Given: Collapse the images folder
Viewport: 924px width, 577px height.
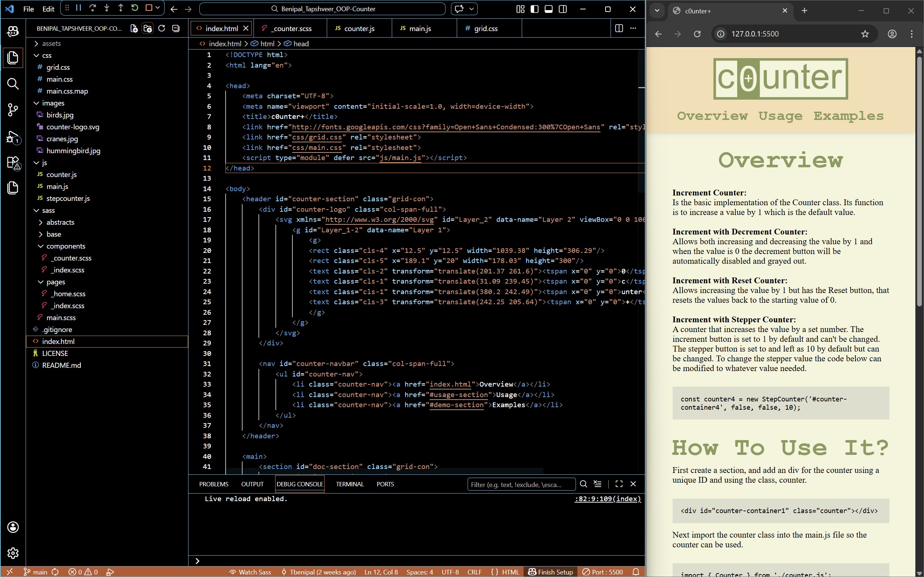Looking at the screenshot, I should click(53, 103).
